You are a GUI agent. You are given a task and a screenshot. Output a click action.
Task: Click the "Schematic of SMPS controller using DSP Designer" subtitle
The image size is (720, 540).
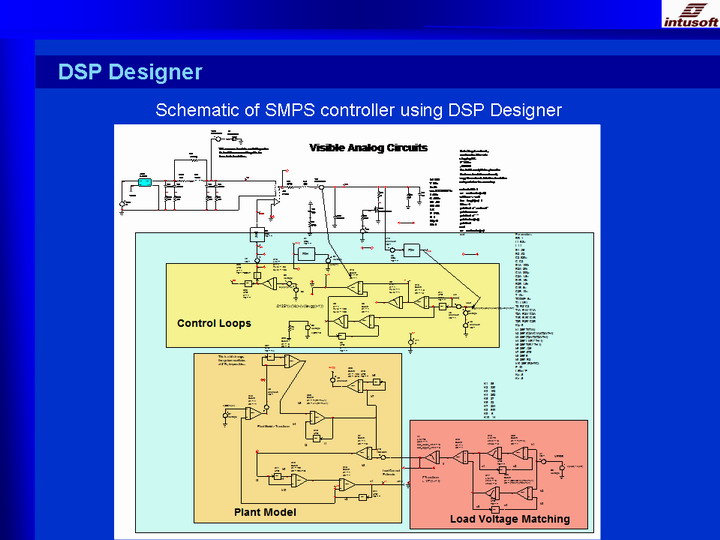coord(359,110)
